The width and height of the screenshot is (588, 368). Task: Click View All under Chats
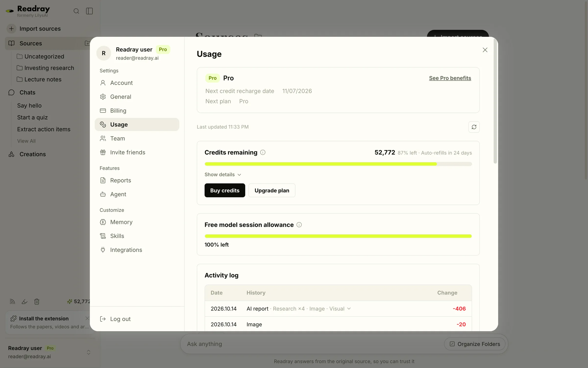point(26,141)
